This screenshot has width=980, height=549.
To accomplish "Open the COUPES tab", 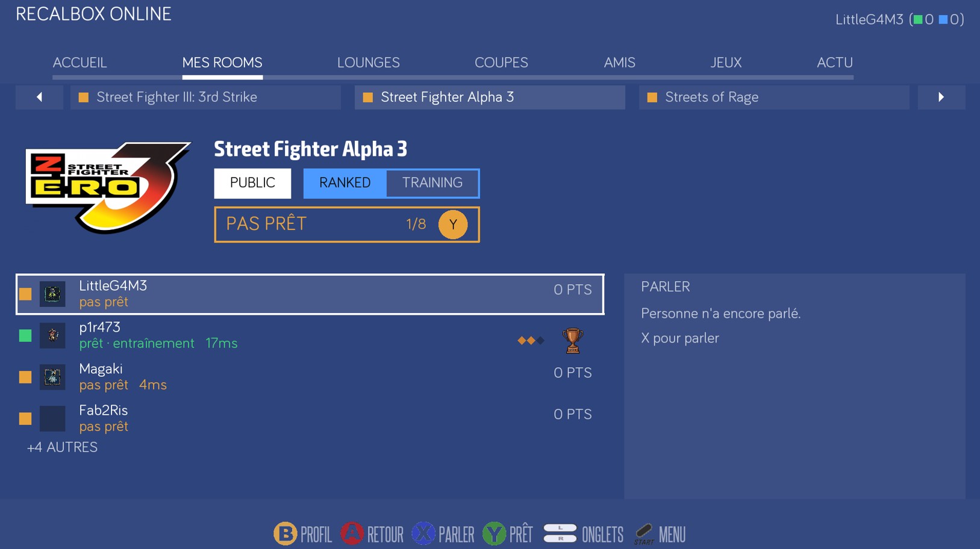I will tap(501, 63).
